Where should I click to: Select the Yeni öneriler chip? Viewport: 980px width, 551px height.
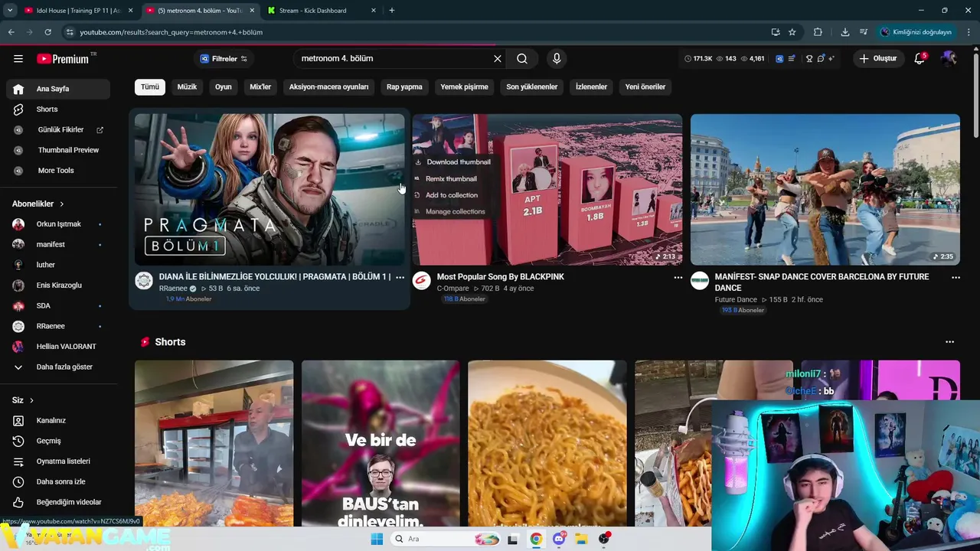point(645,87)
